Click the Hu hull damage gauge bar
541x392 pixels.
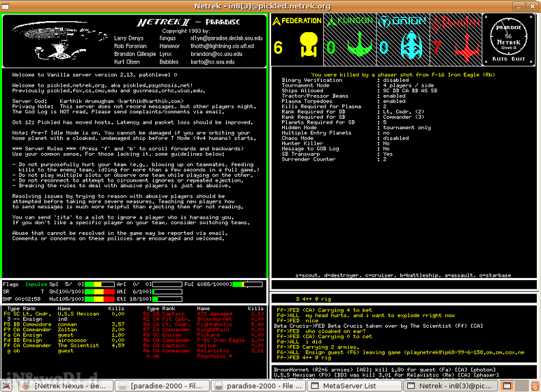99,299
